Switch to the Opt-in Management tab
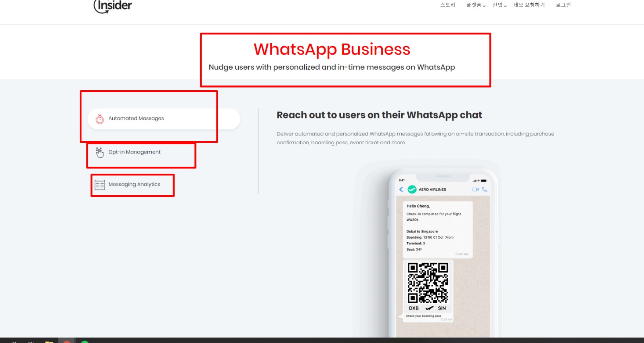The image size is (644, 343). (x=134, y=152)
